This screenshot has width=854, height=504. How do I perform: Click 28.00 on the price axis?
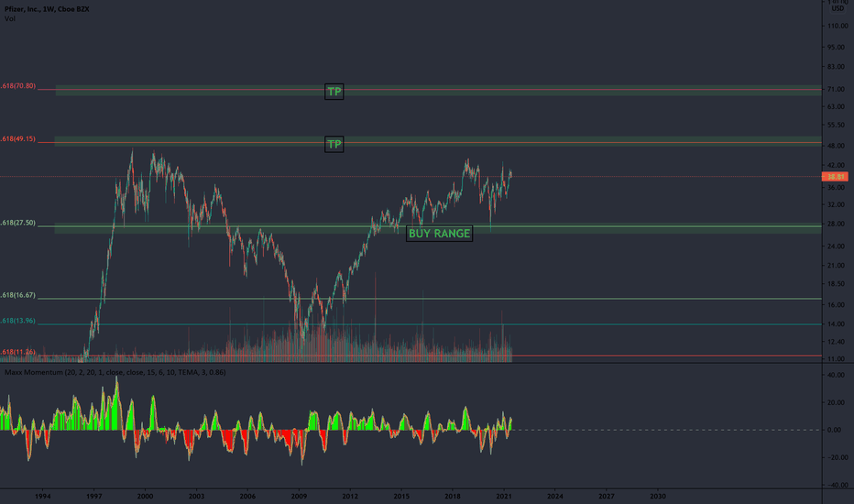(837, 224)
